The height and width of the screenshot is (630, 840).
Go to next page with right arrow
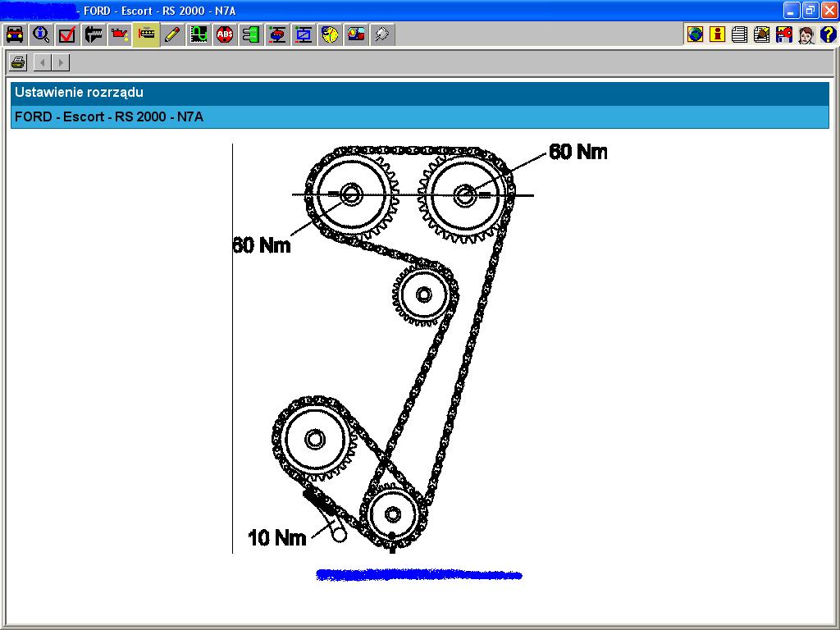pyautogui.click(x=61, y=62)
